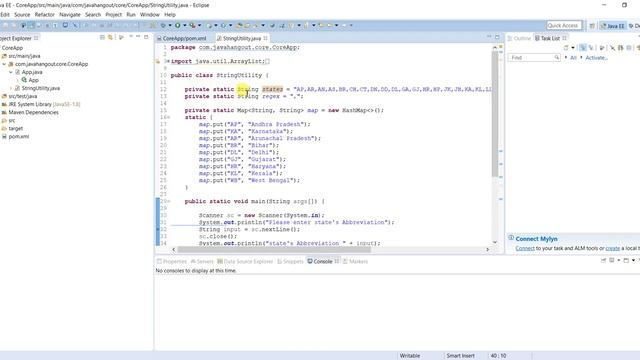Toggle Categorized presentation in Task List

[x=582, y=48]
